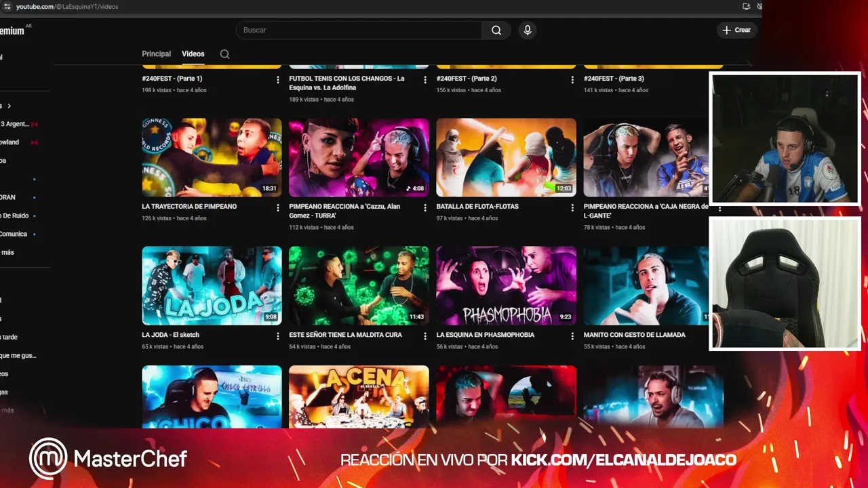
Task: Click title MANITO CON GESTO DE LLAMADA
Action: point(634,335)
